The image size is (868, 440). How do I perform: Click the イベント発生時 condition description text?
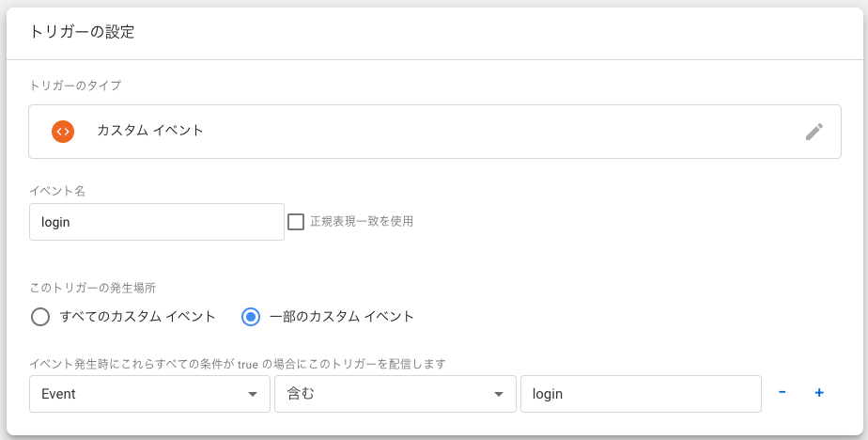(238, 364)
